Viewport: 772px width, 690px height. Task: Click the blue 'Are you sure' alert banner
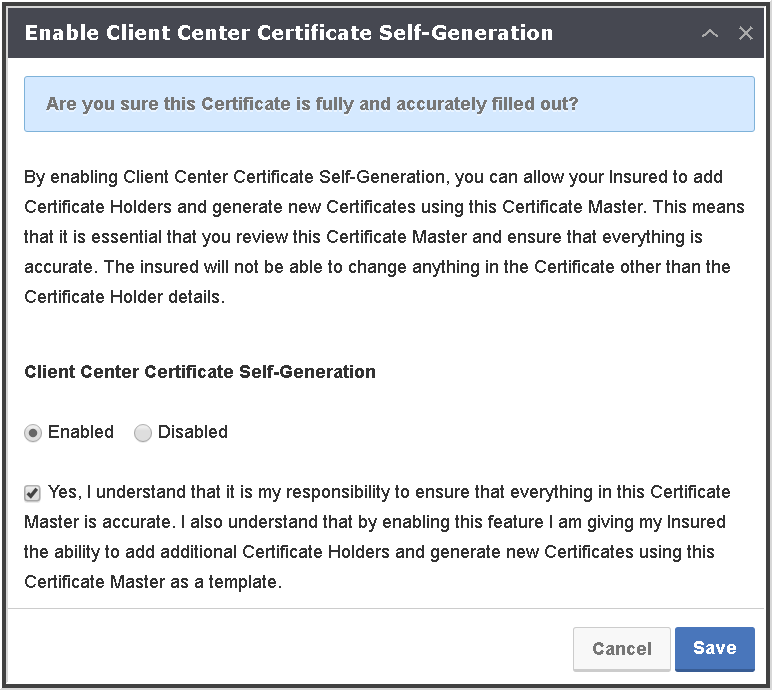389,104
